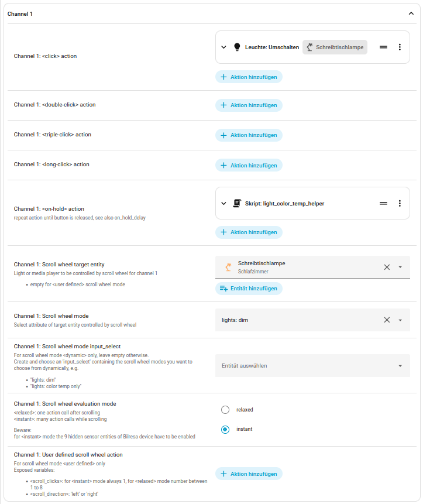Click drag handle of Leuchte: Umschalten action
Screen dimensions: 423x504
pyautogui.click(x=383, y=47)
